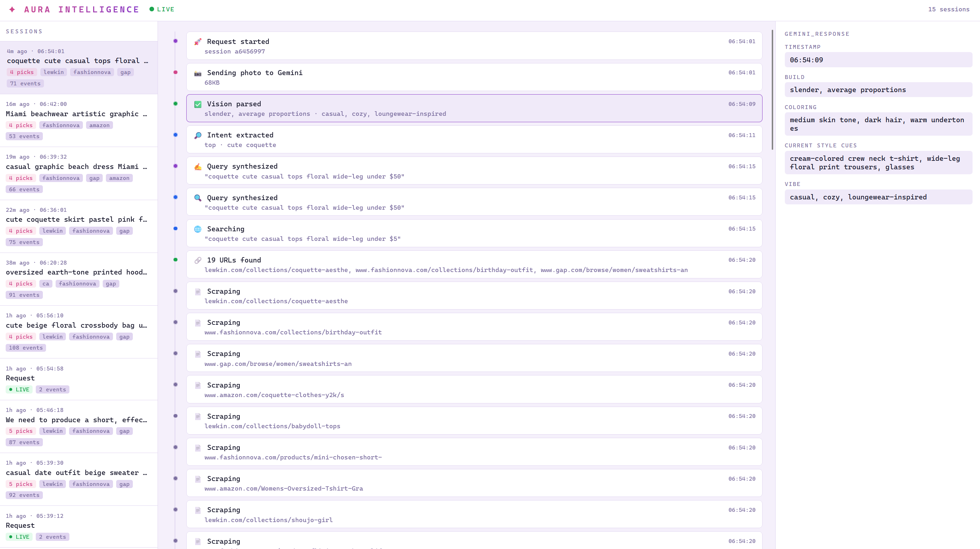
Task: Click the timeline vertical scrollbar thumb
Action: [x=772, y=89]
